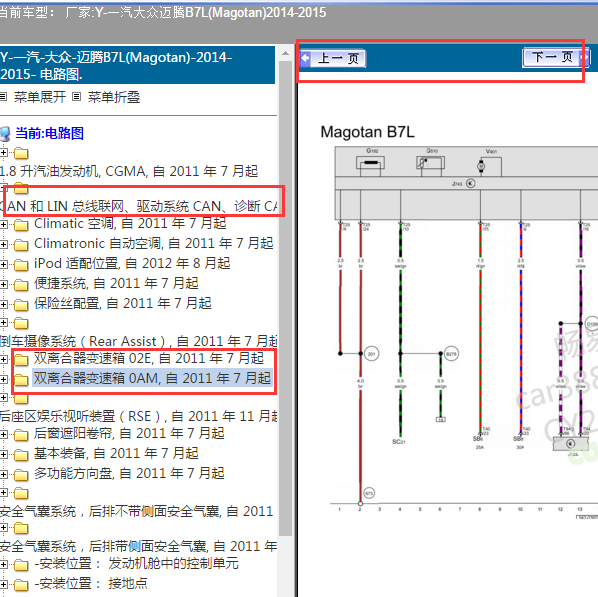This screenshot has width=598, height=597.
Task: Open 多功能方向盘, 自 2011 年 7 月起
Action: pos(129,473)
